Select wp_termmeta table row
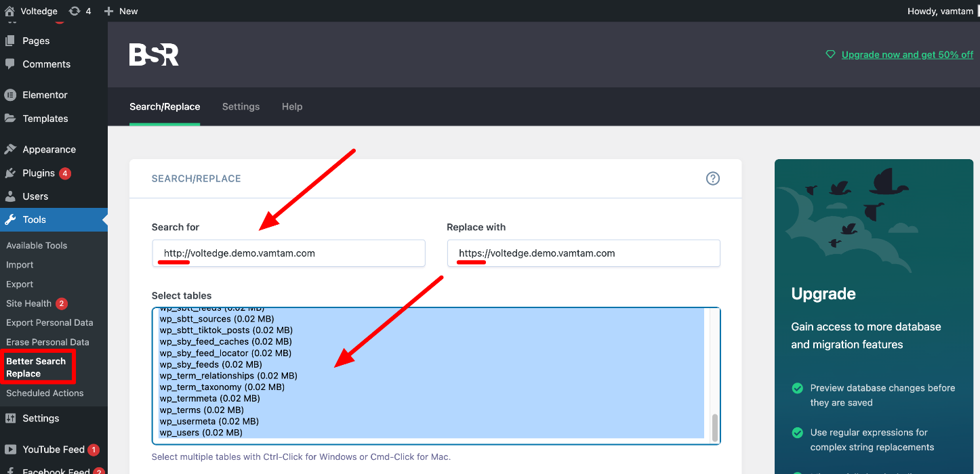Screen dimensions: 980x474 (x=431, y=399)
